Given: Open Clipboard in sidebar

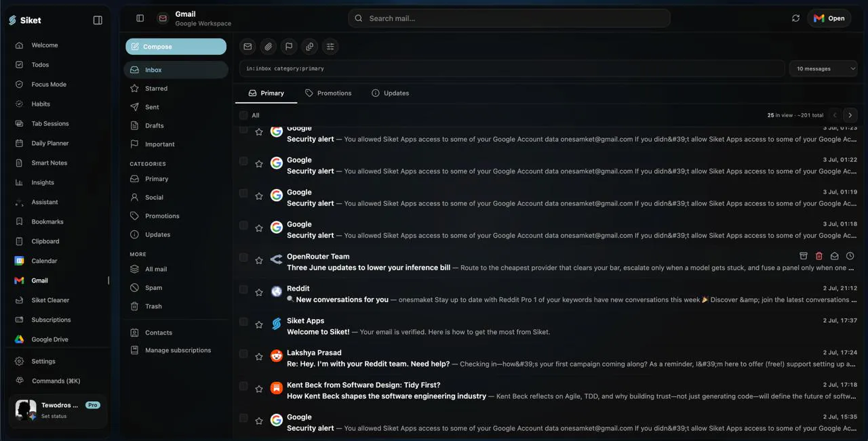Looking at the screenshot, I should click(59, 242).
